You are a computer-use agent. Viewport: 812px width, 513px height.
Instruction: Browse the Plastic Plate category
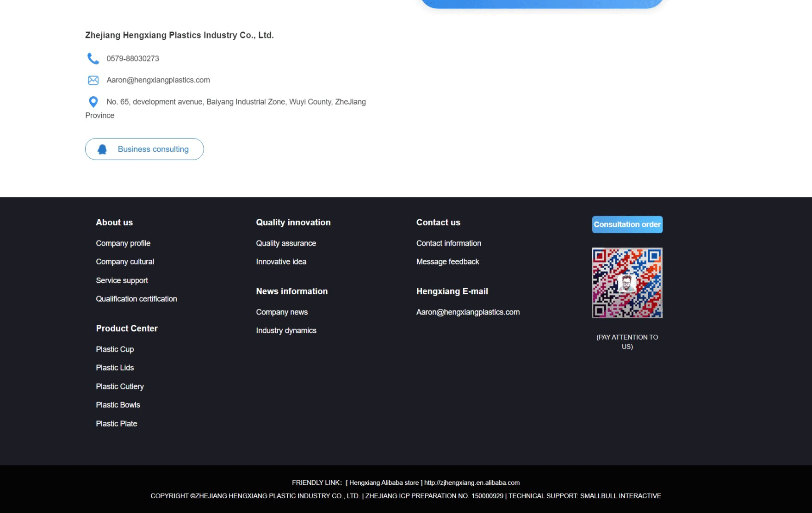117,424
